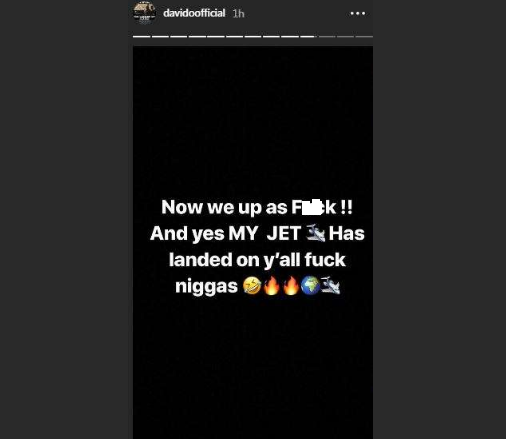Image resolution: width=510 pixels, height=439 pixels.
Task: Click the "Now we up as" story text
Action: click(224, 207)
